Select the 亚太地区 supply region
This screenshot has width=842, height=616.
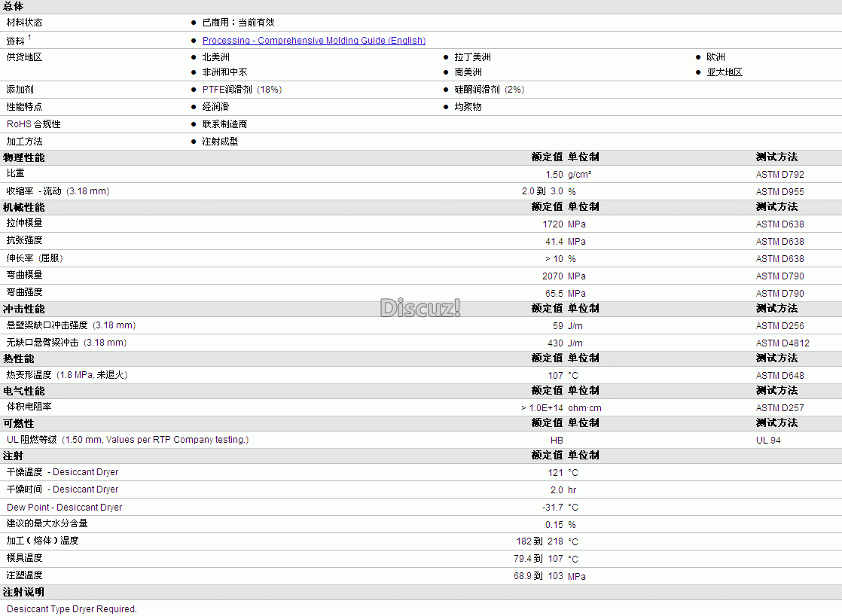tap(725, 72)
